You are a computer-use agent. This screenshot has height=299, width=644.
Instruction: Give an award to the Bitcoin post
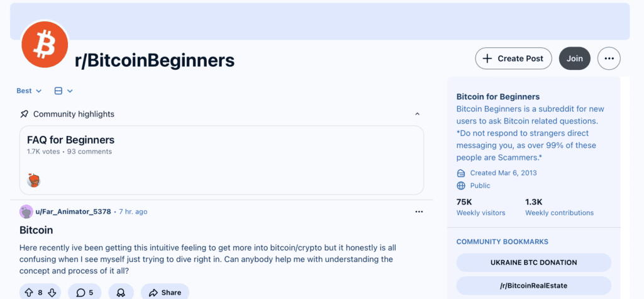pyautogui.click(x=121, y=292)
